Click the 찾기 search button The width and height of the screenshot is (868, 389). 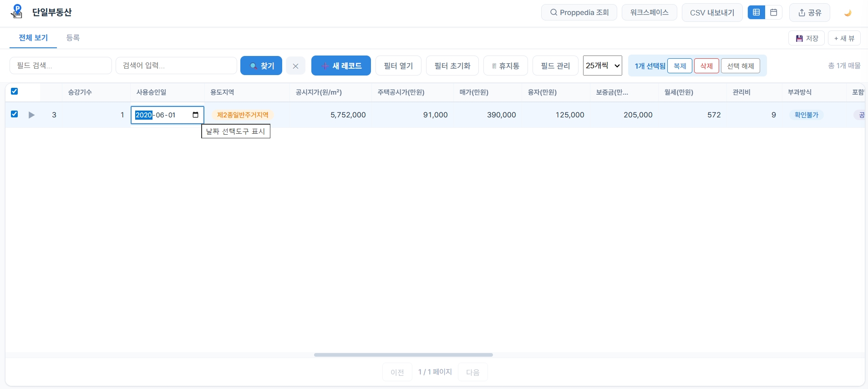261,66
